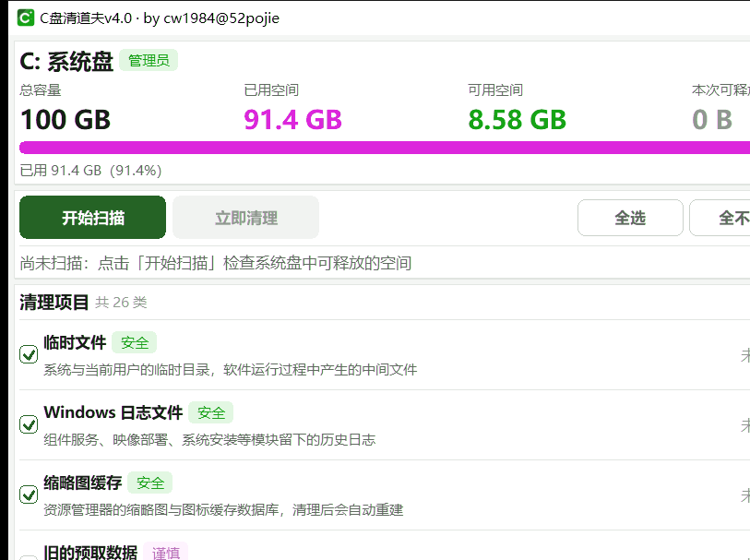Click the 立即清理 clean now button
The width and height of the screenshot is (750, 560).
pyautogui.click(x=246, y=217)
